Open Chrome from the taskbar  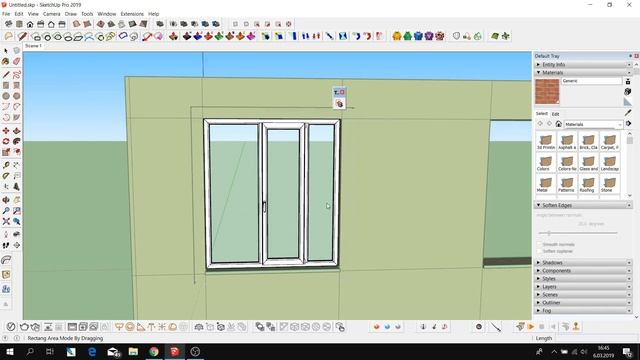coord(154,351)
